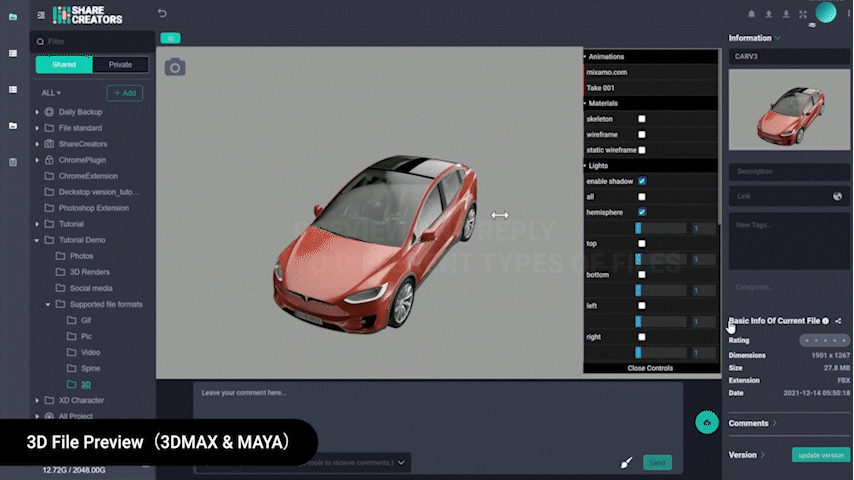Click the second left rail list icon
Screen dimensions: 854x480
click(13, 53)
